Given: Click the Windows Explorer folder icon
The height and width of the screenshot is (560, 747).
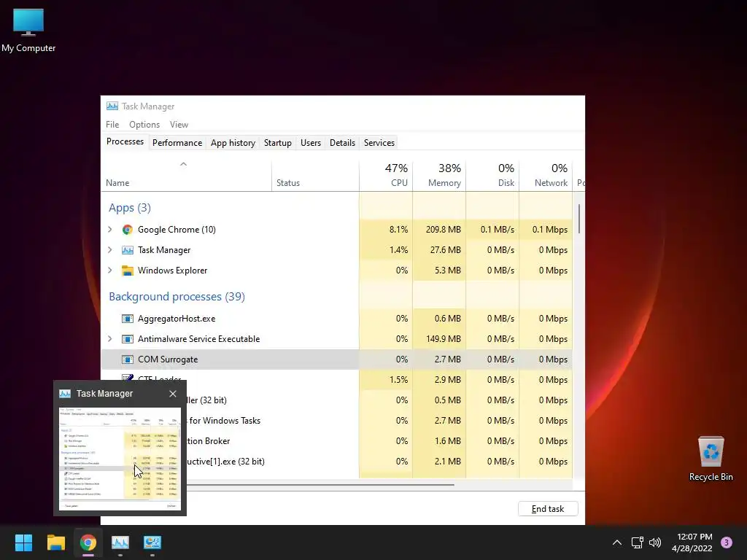Looking at the screenshot, I should 127,271.
